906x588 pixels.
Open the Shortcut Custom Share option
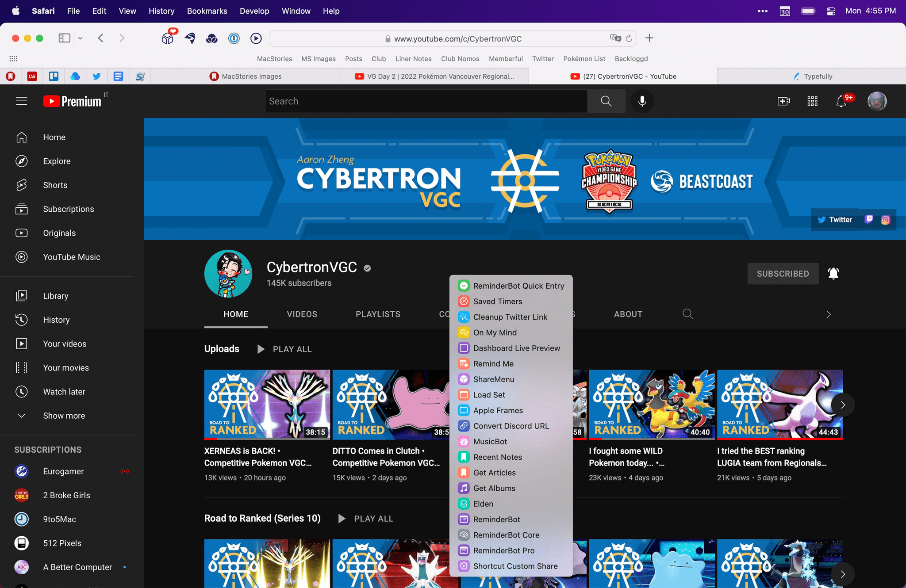(515, 565)
